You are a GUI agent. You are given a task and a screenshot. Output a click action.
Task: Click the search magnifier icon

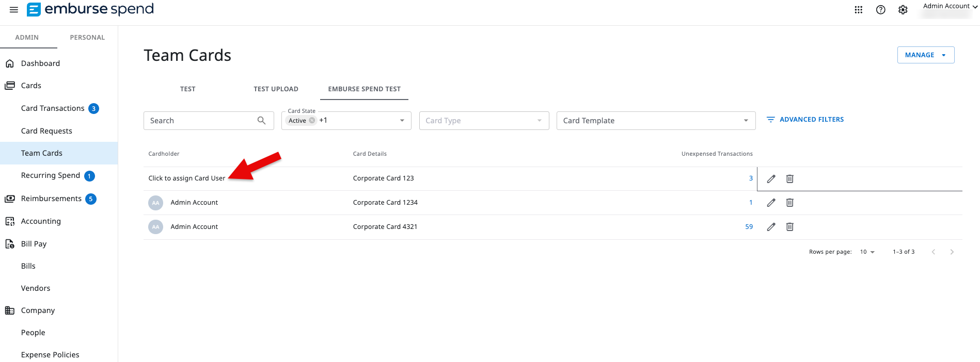click(261, 121)
